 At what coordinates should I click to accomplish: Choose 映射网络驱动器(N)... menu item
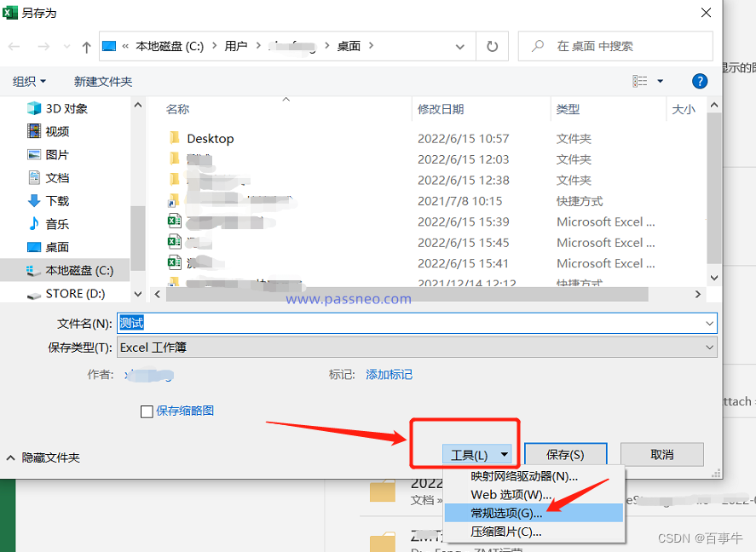click(x=534, y=476)
